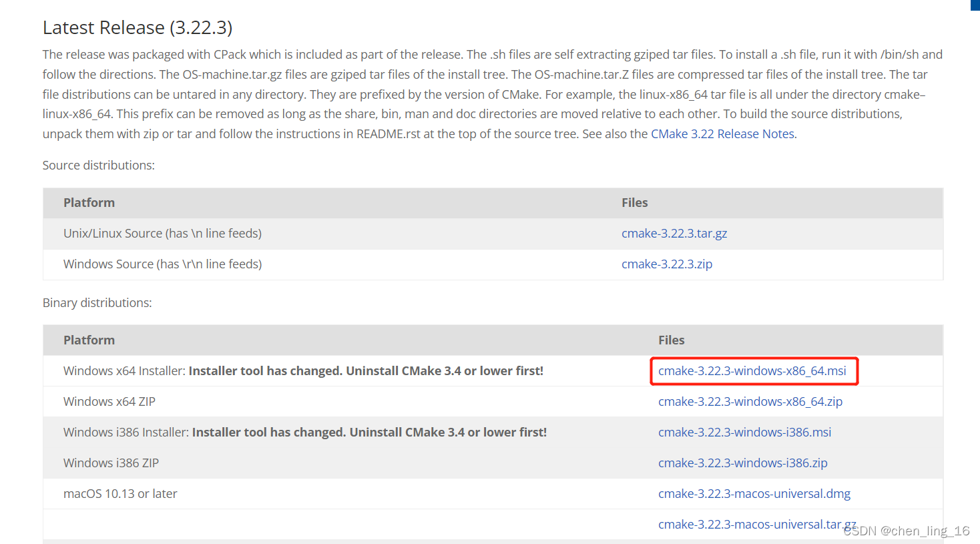Click Files header in Source distributions table

coord(635,203)
